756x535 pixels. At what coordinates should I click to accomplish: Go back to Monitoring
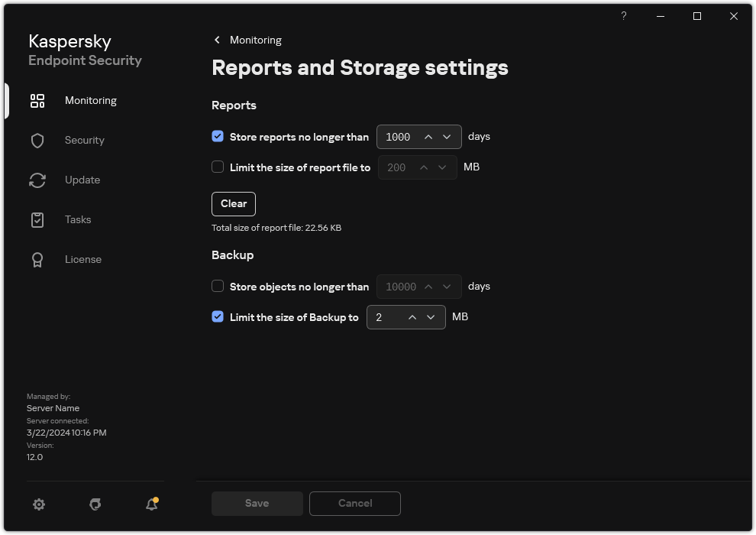(x=247, y=40)
